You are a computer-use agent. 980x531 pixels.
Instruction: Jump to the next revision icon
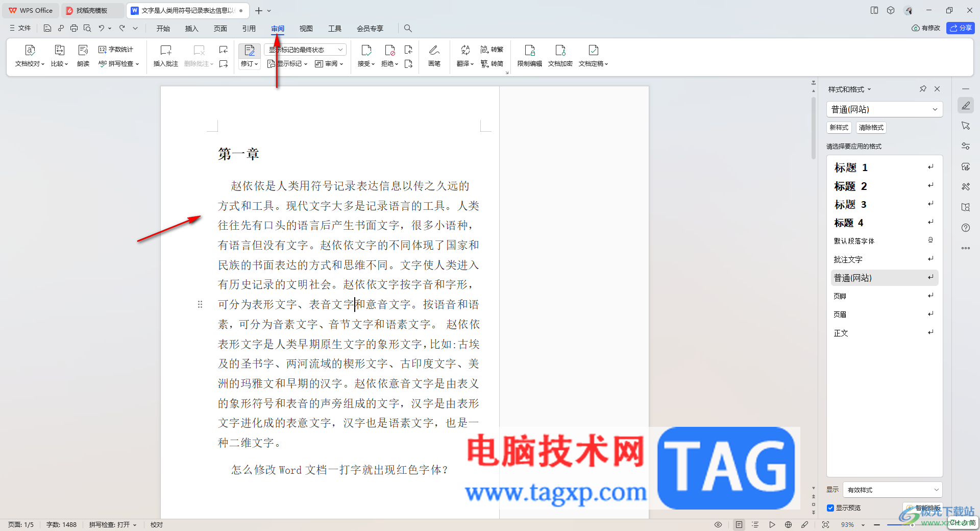tap(408, 64)
